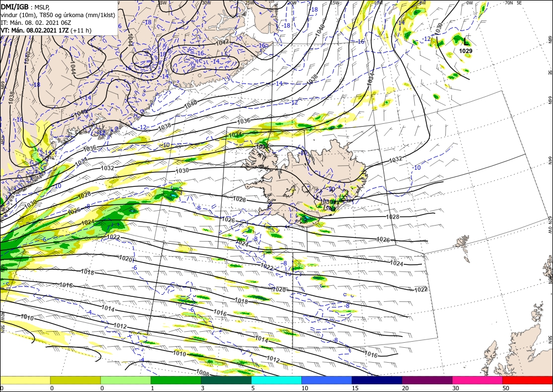Click the navy legend swatch
This screenshot has height=392, width=553.
click(377, 380)
